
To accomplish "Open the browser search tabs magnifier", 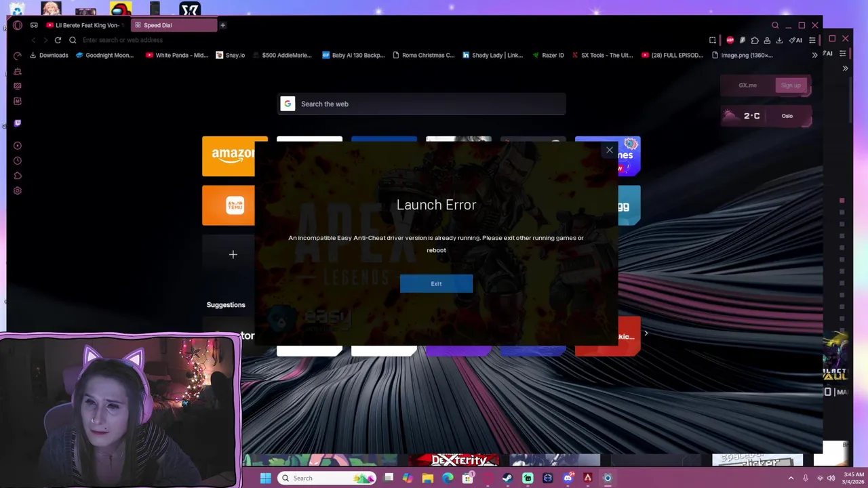I will [775, 25].
